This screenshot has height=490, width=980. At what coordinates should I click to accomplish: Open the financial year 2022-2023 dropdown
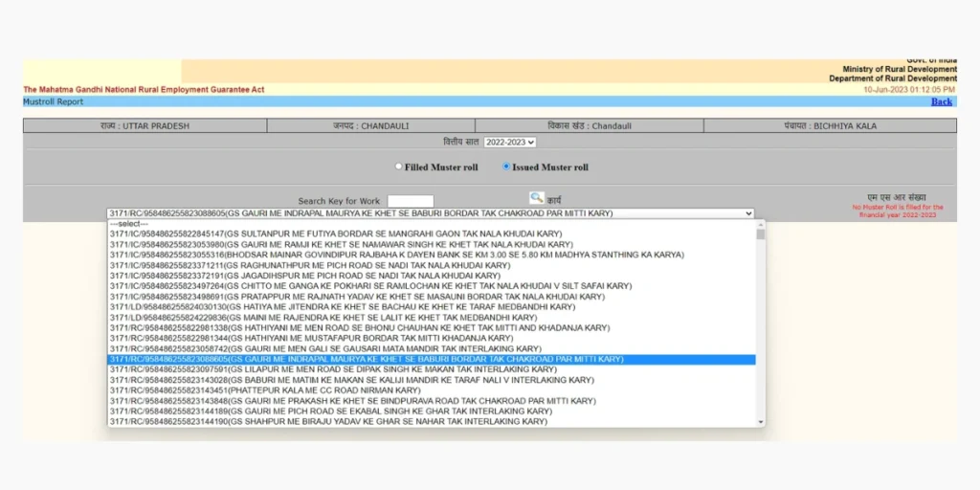point(510,142)
